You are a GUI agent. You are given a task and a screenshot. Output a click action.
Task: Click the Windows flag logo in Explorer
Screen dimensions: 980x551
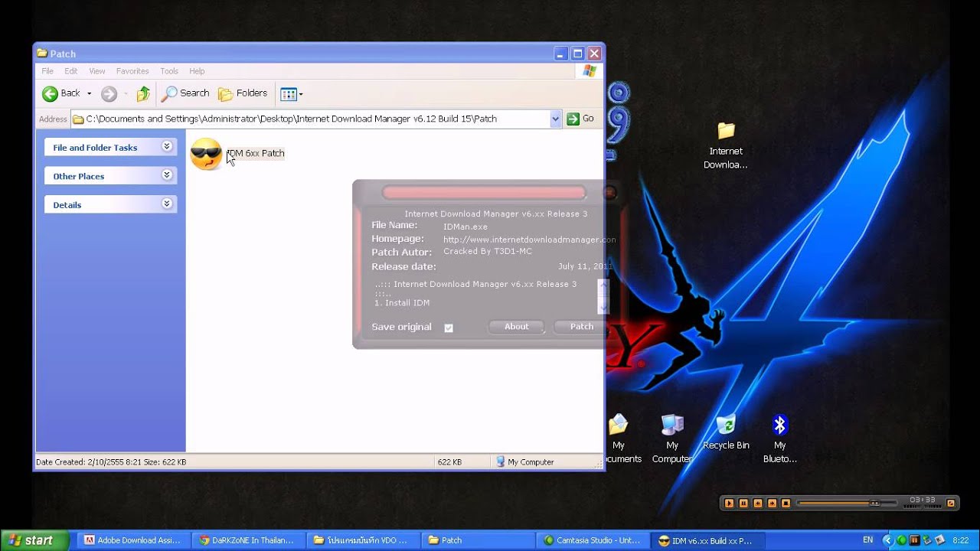(589, 71)
